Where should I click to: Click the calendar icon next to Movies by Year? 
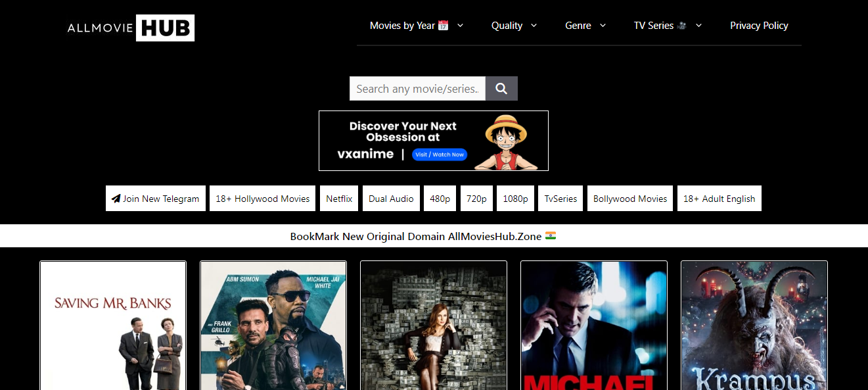[443, 26]
